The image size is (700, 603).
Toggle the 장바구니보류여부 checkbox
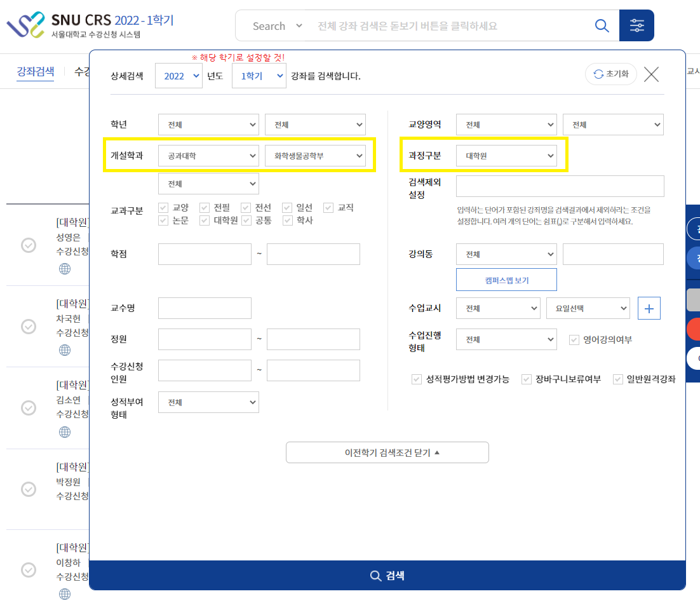click(526, 379)
